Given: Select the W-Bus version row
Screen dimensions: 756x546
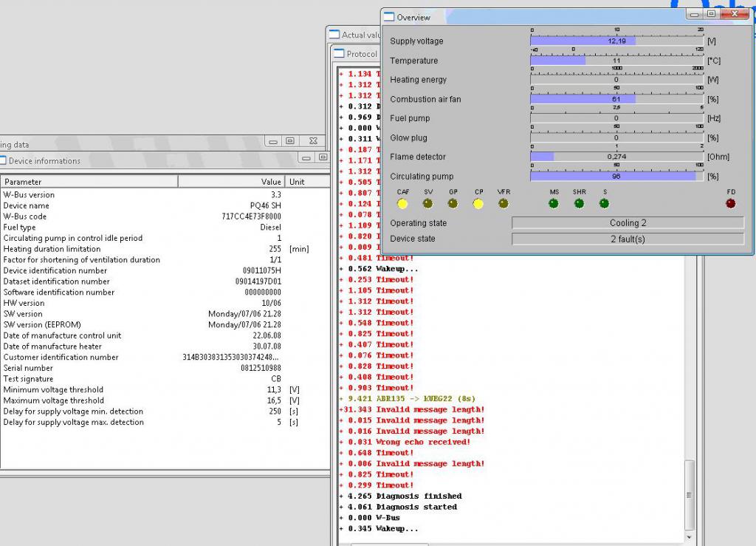Looking at the screenshot, I should coord(165,195).
